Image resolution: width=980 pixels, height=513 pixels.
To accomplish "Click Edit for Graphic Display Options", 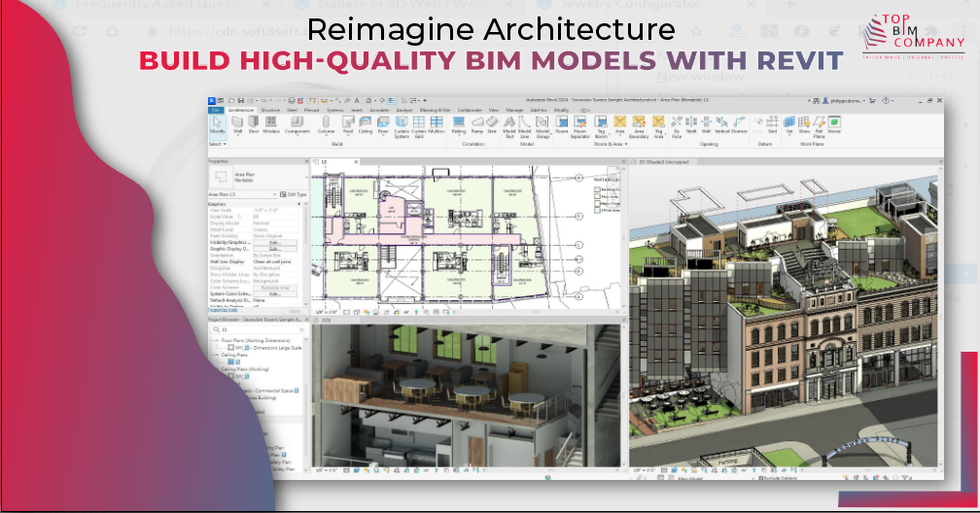I will point(275,249).
